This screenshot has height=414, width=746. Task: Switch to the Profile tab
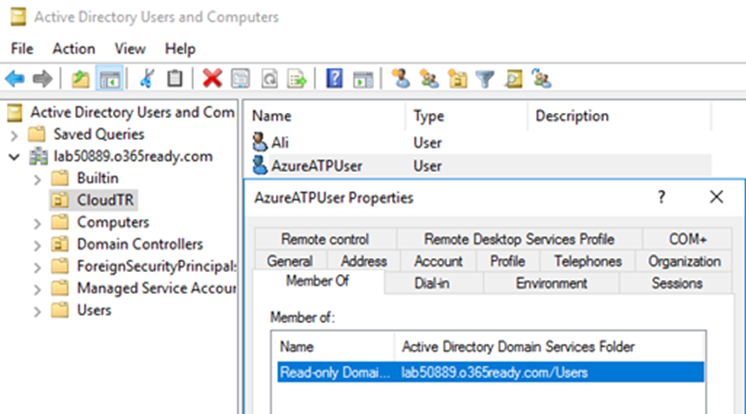tap(508, 261)
